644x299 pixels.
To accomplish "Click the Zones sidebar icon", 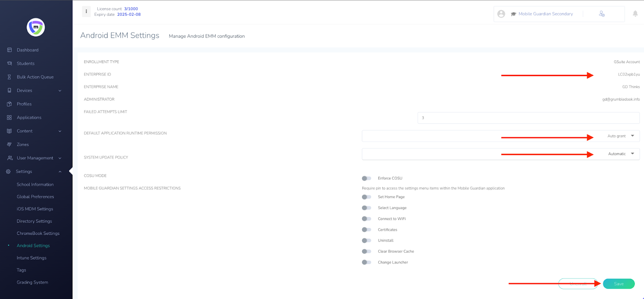I will pos(9,144).
